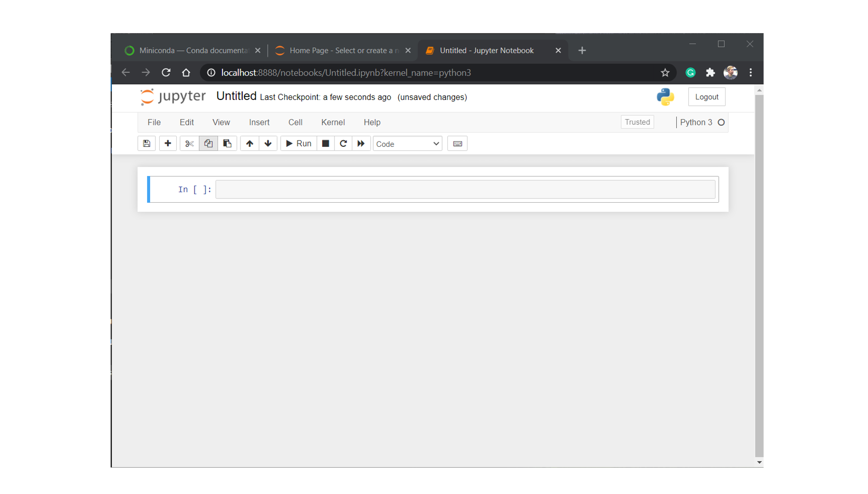
Task: Focus the empty code cell input
Action: click(x=465, y=189)
